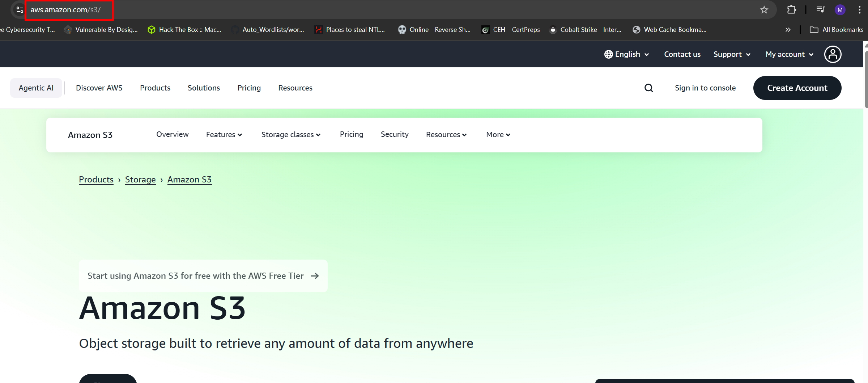The width and height of the screenshot is (868, 383).
Task: Open the Products top menu
Action: tap(155, 88)
